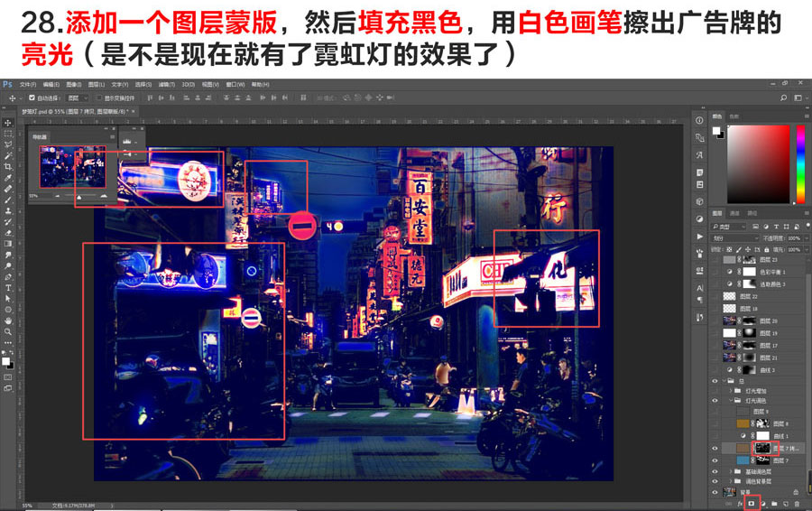This screenshot has height=511, width=812.
Task: Select the Lasso tool
Action: 8,144
